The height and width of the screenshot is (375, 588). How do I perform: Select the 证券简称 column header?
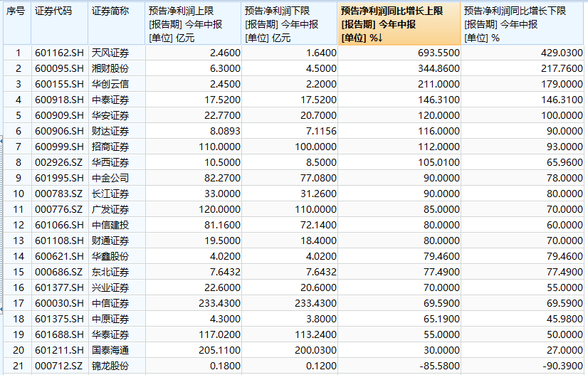coord(117,23)
